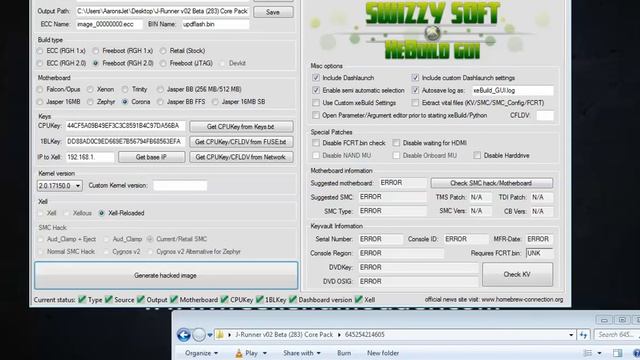Select Falcon/Opus motherboard

pos(40,89)
